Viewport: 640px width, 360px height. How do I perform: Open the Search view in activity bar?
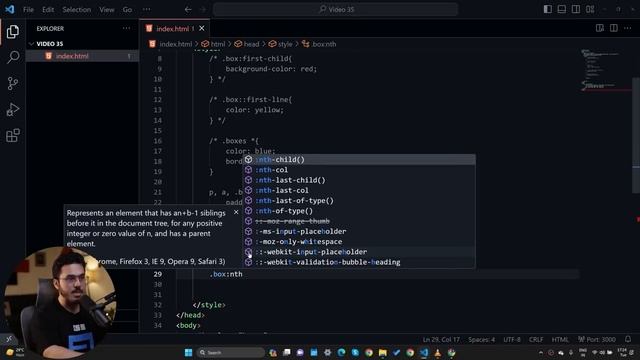coord(13,57)
